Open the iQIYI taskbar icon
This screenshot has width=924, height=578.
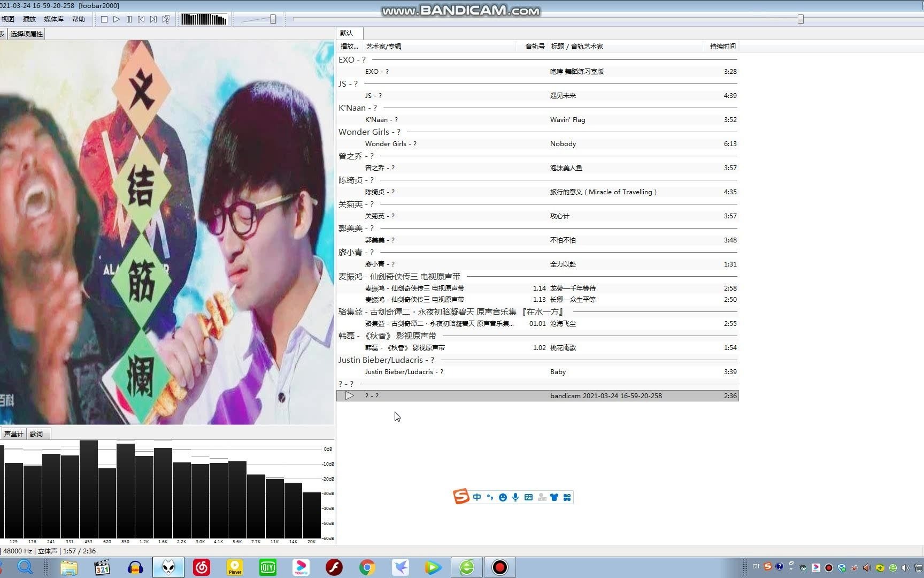[268, 567]
